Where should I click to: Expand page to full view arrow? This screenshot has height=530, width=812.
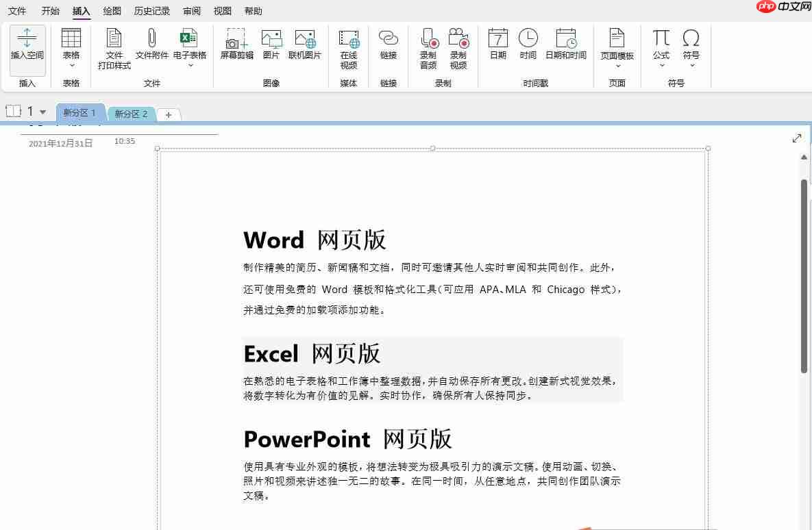(797, 138)
